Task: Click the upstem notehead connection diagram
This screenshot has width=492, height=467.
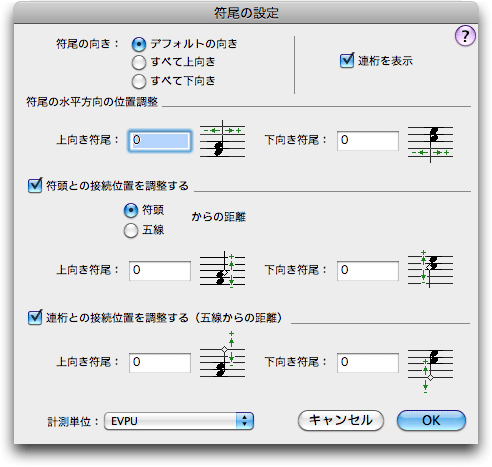Action: (222, 269)
